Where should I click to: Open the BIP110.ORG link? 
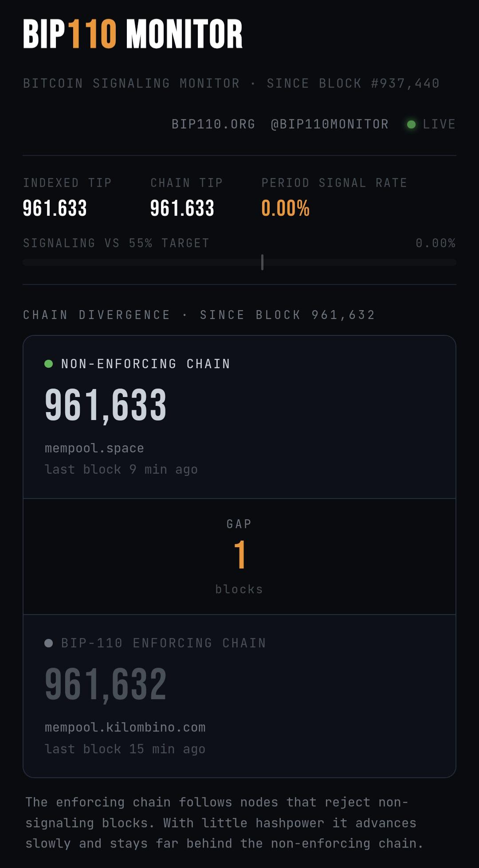coord(213,124)
